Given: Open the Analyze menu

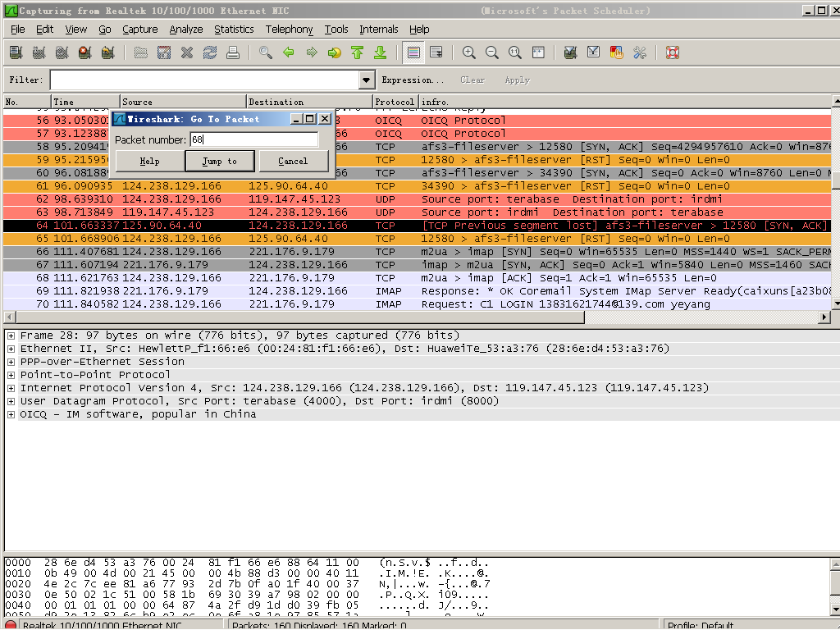Looking at the screenshot, I should pyautogui.click(x=186, y=30).
